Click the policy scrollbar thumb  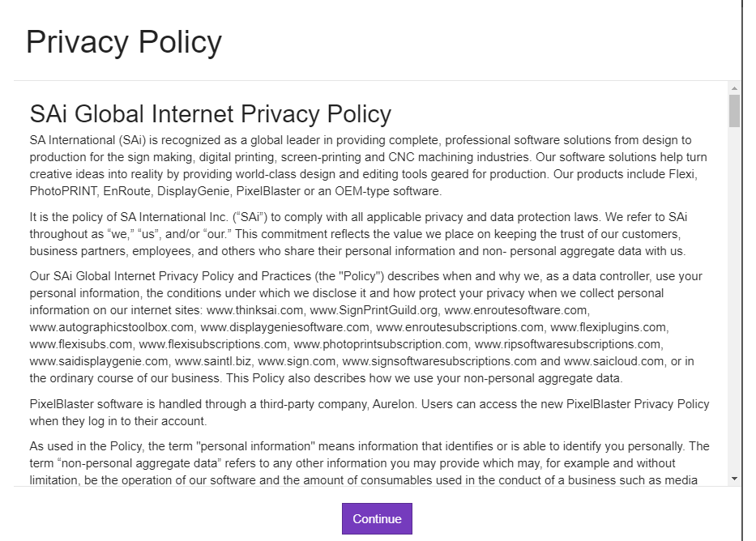click(x=734, y=111)
